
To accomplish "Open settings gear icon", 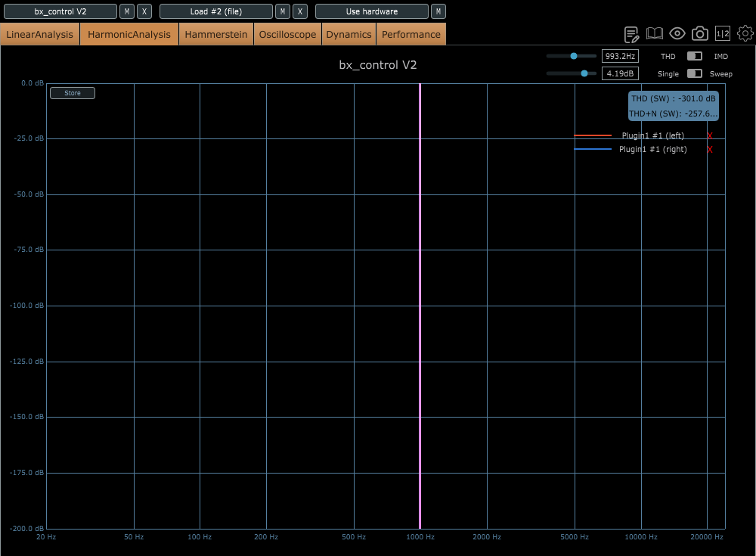I will tap(745, 33).
